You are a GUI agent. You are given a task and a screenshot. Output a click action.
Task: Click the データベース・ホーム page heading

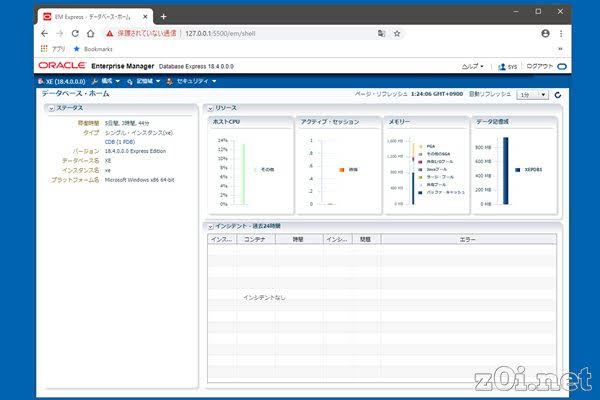click(x=75, y=93)
